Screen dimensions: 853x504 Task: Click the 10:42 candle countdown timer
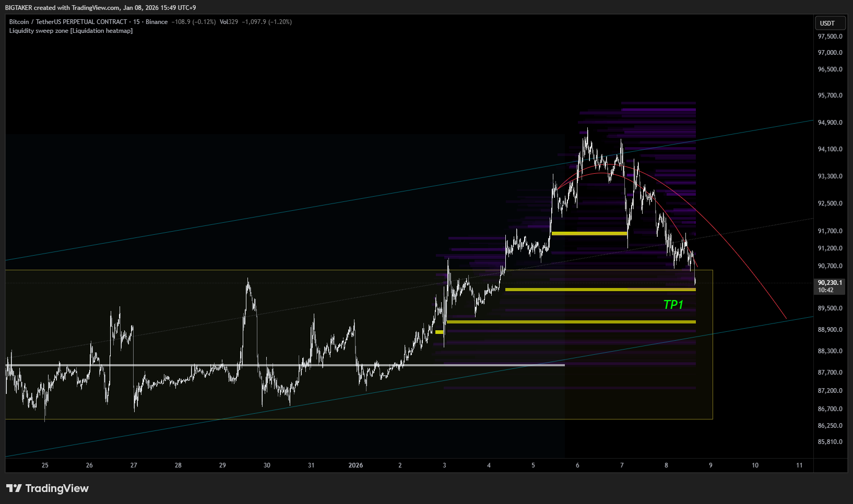(x=826, y=290)
